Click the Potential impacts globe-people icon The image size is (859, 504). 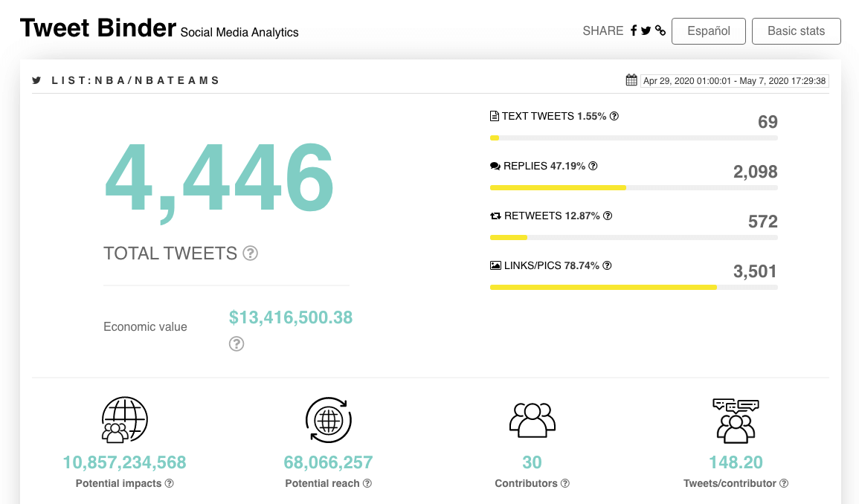coord(124,420)
